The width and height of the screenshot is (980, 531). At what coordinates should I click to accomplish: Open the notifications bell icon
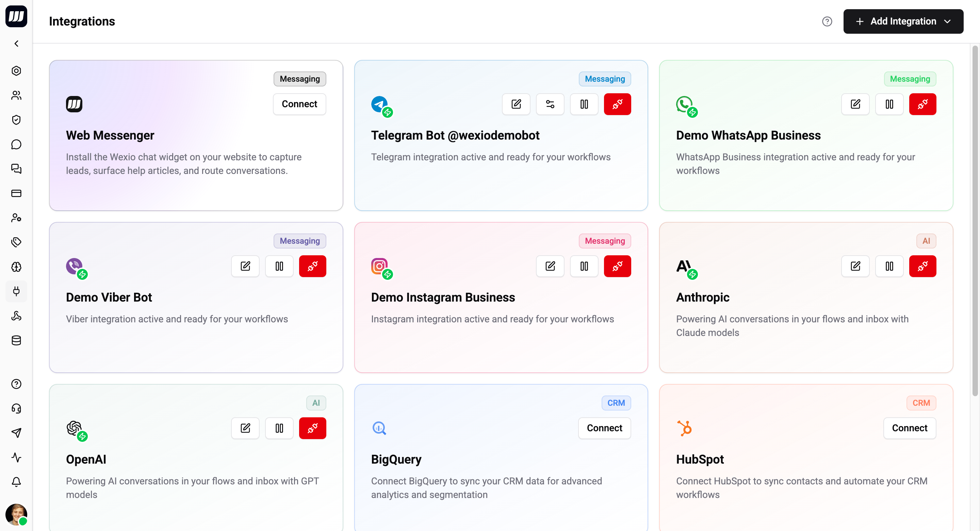tap(16, 482)
